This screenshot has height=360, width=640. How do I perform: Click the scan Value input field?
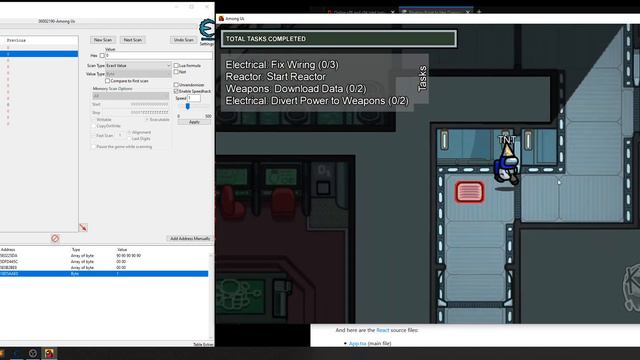[159, 56]
